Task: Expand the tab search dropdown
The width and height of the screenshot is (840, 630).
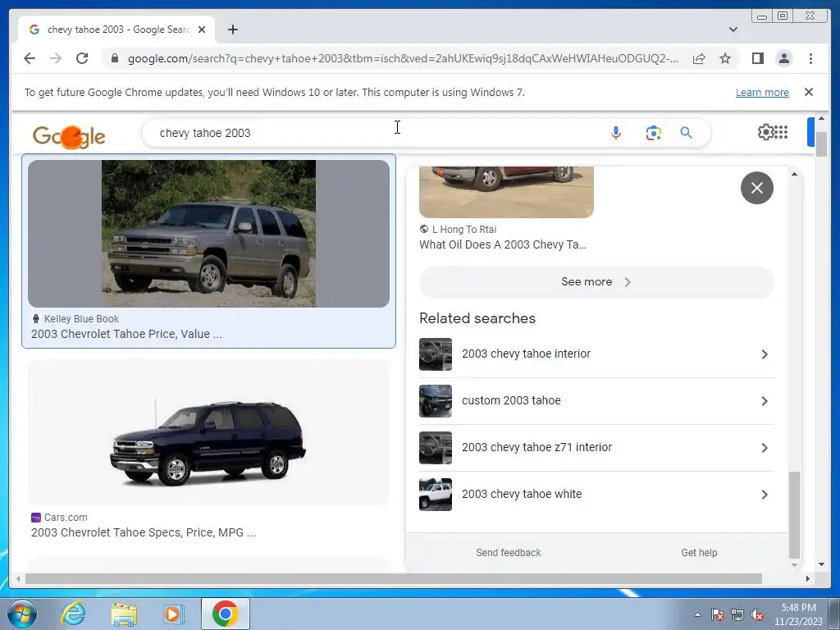Action: click(733, 30)
